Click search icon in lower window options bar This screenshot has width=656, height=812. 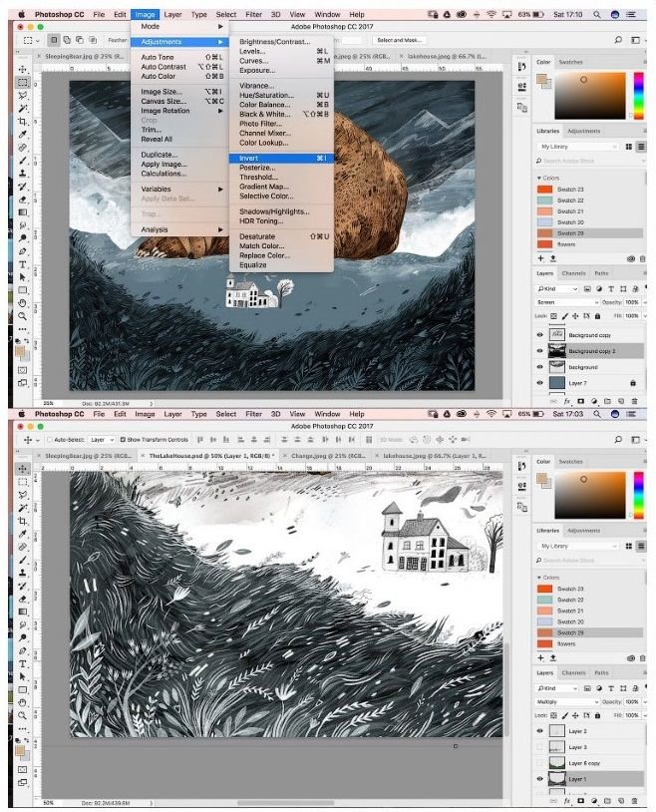point(618,439)
